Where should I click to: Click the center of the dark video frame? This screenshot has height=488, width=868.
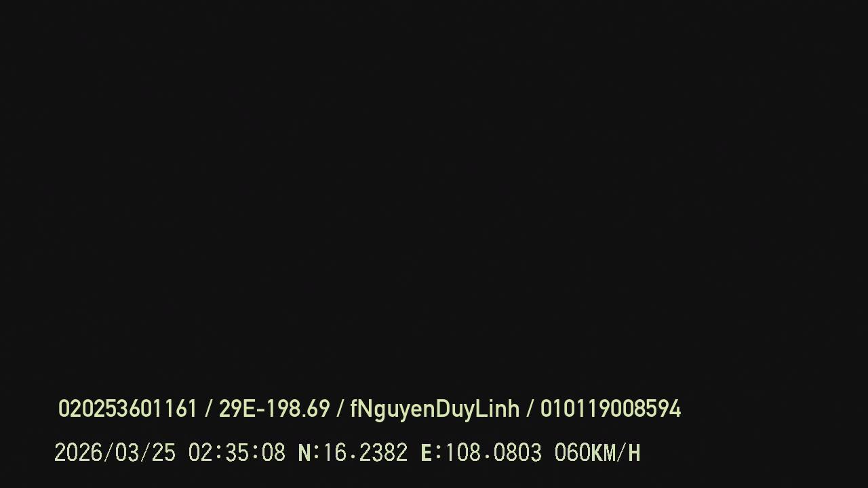pyautogui.click(x=434, y=244)
